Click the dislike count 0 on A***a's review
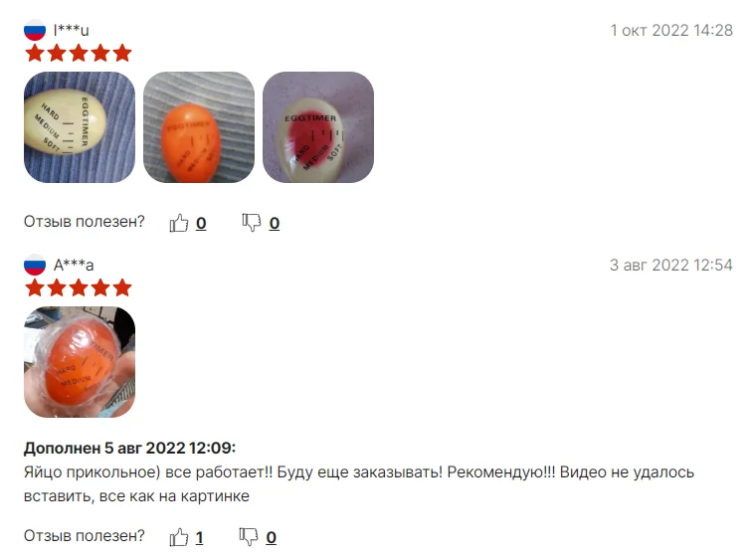 click(x=271, y=537)
